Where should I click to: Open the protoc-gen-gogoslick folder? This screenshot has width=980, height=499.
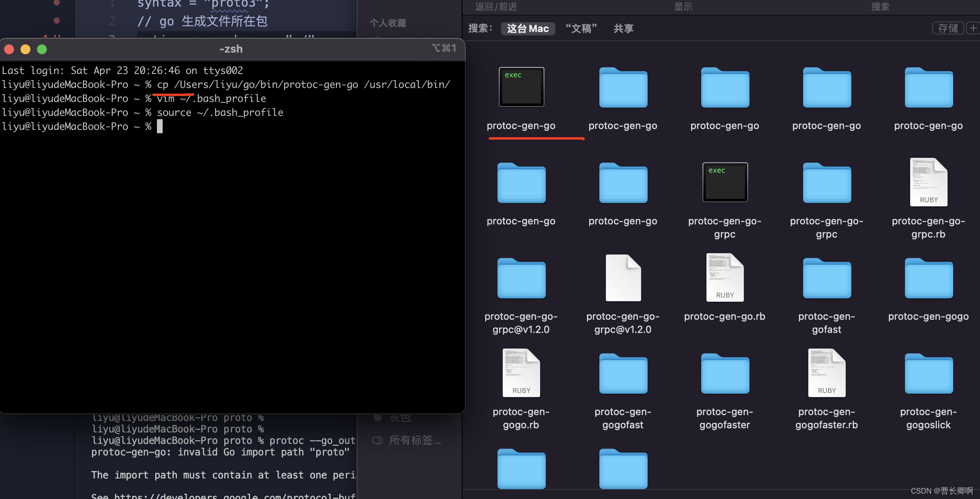click(928, 374)
